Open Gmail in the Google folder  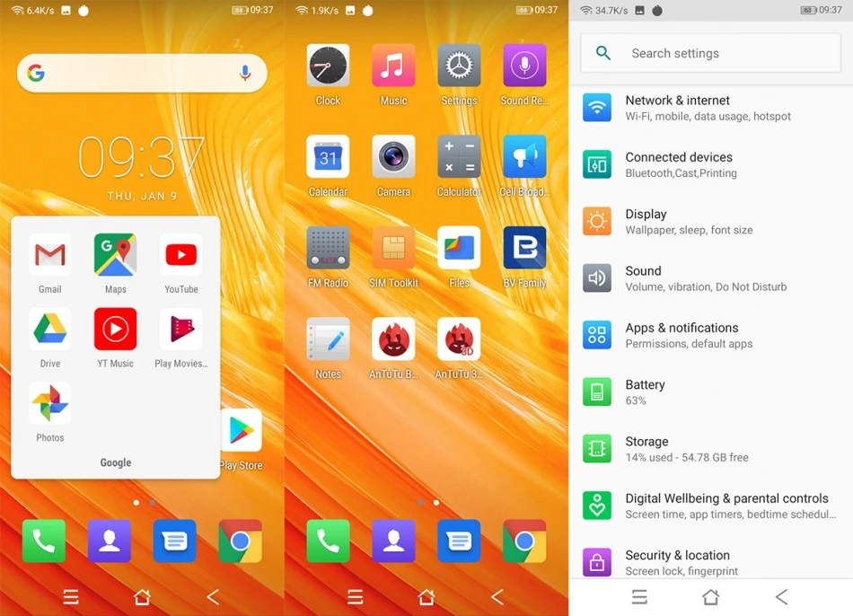point(50,255)
